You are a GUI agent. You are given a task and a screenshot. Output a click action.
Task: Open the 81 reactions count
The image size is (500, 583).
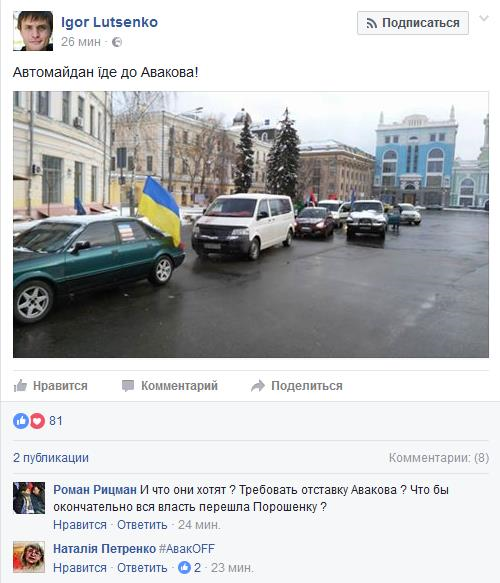coord(56,421)
